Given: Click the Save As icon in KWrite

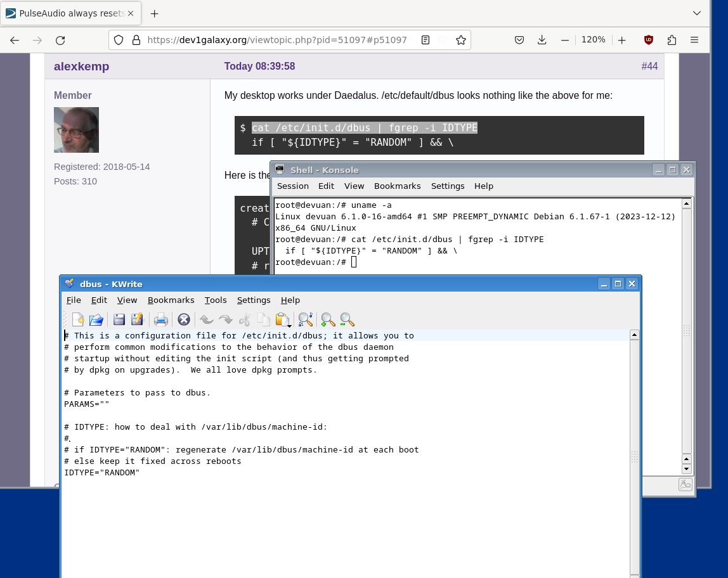Looking at the screenshot, I should coord(137,319).
